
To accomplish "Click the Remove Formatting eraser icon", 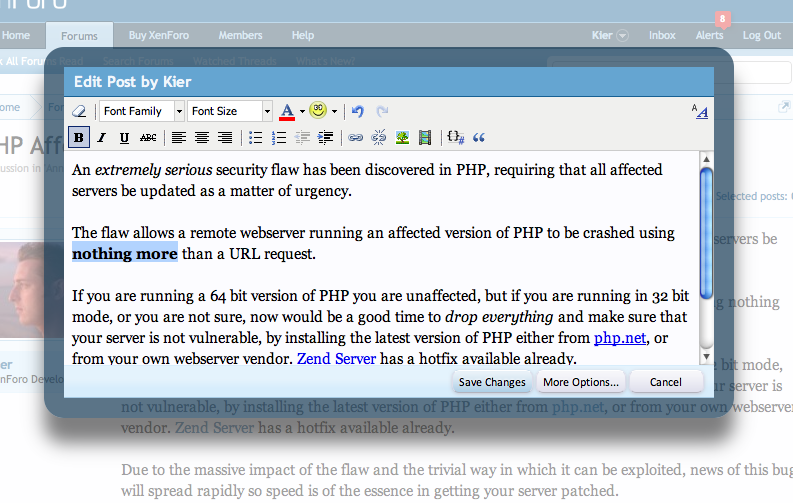I will pyautogui.click(x=79, y=111).
